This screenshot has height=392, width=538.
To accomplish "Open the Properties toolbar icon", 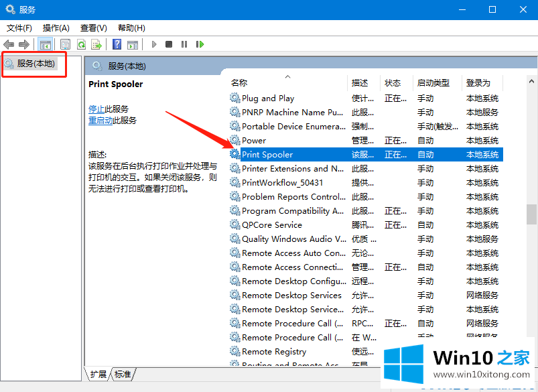I will [65, 44].
